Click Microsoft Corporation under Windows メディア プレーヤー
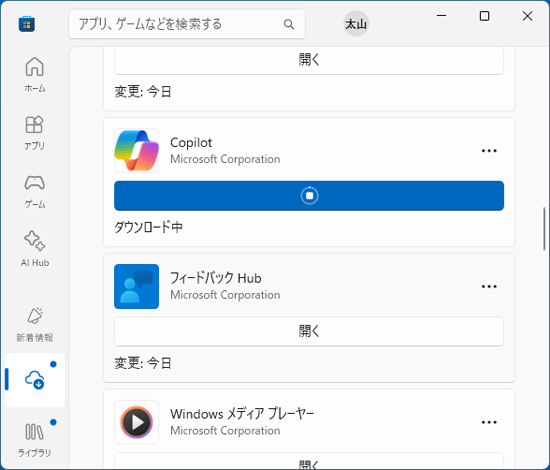This screenshot has width=550, height=470. (x=225, y=431)
